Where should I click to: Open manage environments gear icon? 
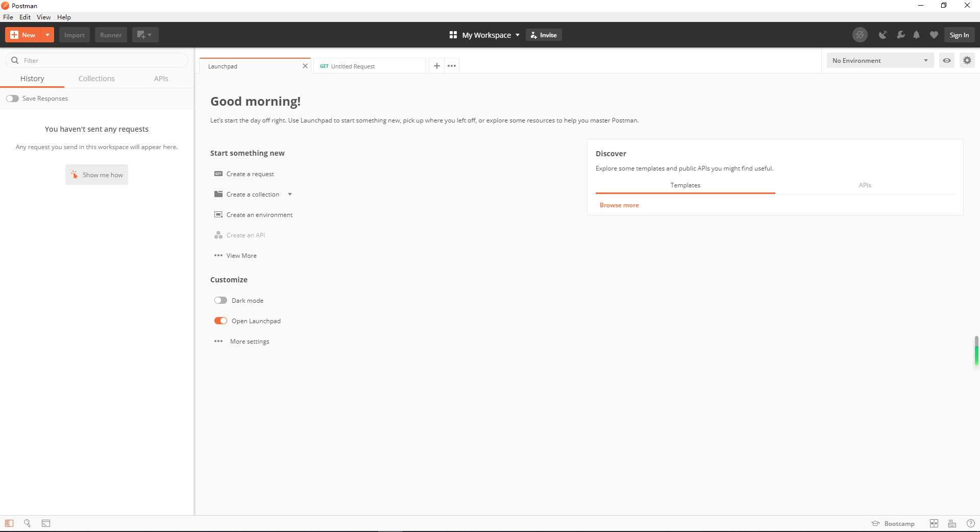967,60
